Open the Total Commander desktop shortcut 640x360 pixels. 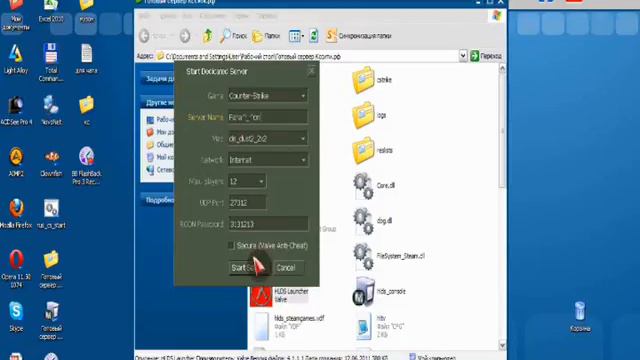coord(51,62)
